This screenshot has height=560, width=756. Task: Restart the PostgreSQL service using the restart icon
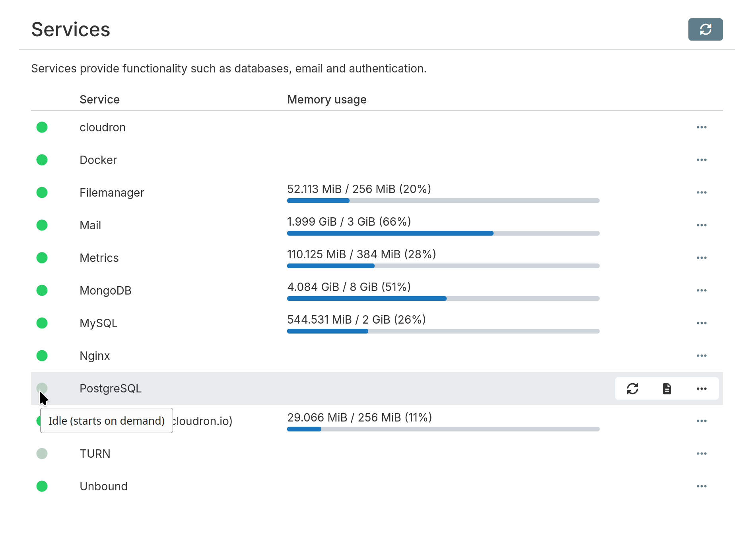(632, 388)
